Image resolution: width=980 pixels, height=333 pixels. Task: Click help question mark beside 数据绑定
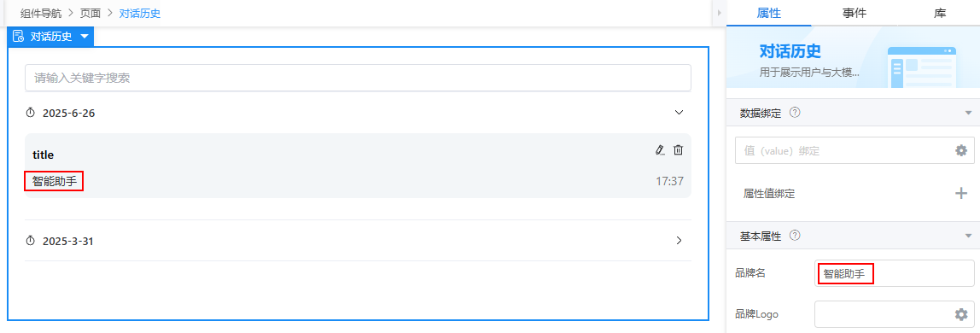point(795,113)
